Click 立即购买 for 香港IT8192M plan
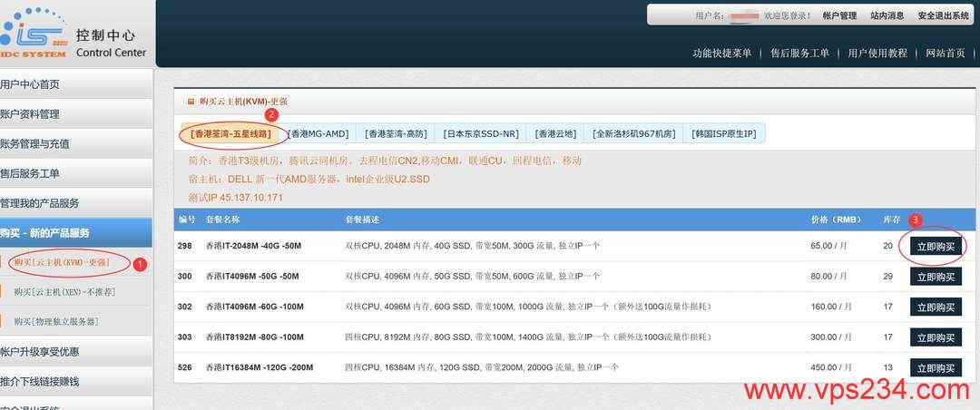Screen dimensions: 980x410 tap(936, 337)
